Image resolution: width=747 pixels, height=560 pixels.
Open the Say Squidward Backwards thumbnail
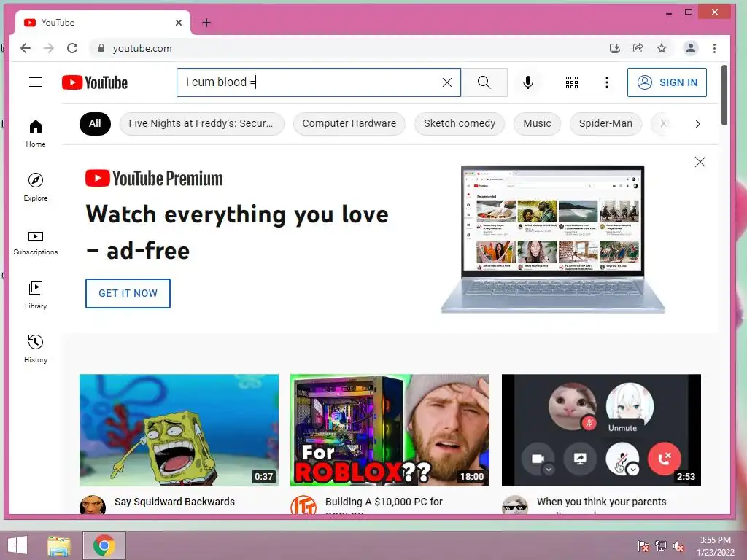tap(179, 430)
